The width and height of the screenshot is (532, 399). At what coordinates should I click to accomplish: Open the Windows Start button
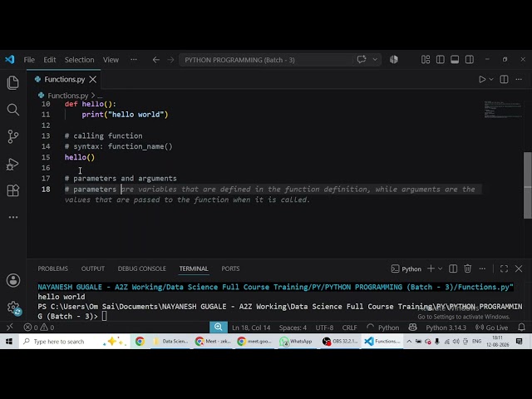pyautogui.click(x=9, y=342)
